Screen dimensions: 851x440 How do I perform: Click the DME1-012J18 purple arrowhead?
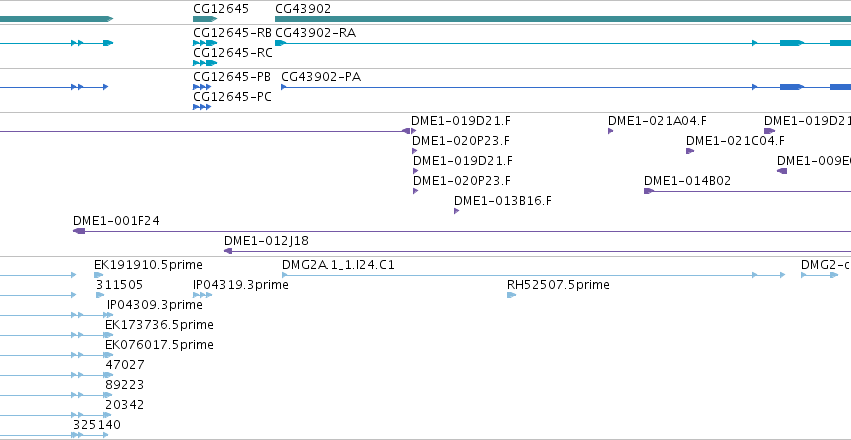(x=228, y=251)
